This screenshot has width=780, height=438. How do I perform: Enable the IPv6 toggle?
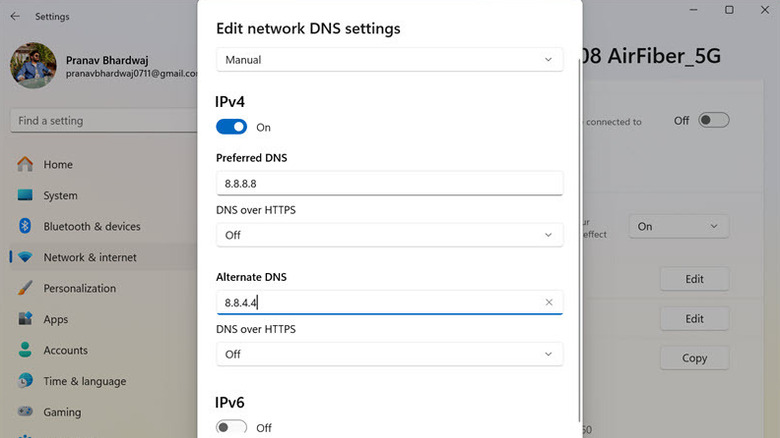click(x=231, y=427)
